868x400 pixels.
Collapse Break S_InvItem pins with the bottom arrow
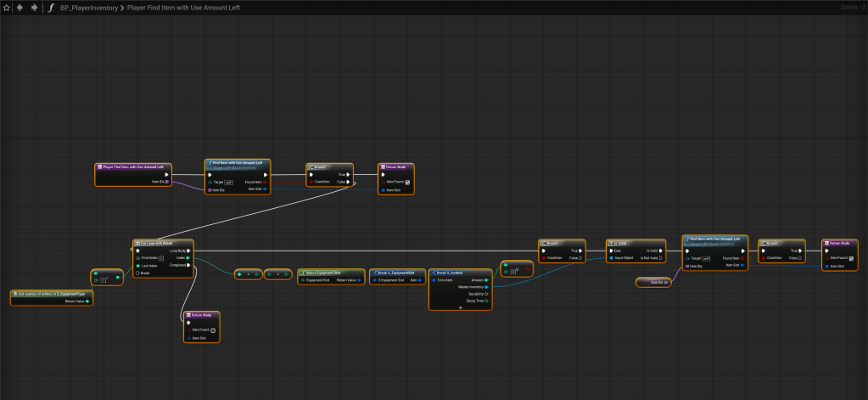(x=461, y=307)
